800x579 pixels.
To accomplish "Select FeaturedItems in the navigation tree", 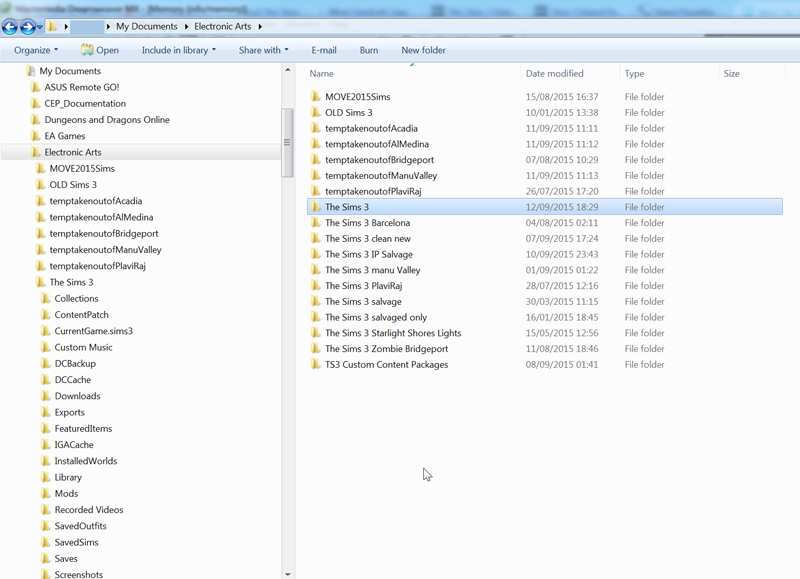I will click(x=83, y=429).
